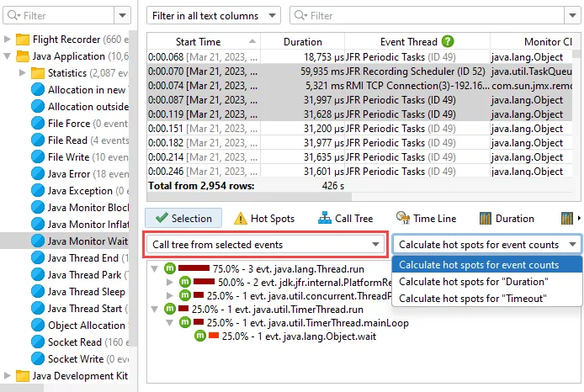Image resolution: width=584 pixels, height=392 pixels.
Task: Expand the Flight Recorder tree node
Action: pyautogui.click(x=7, y=39)
